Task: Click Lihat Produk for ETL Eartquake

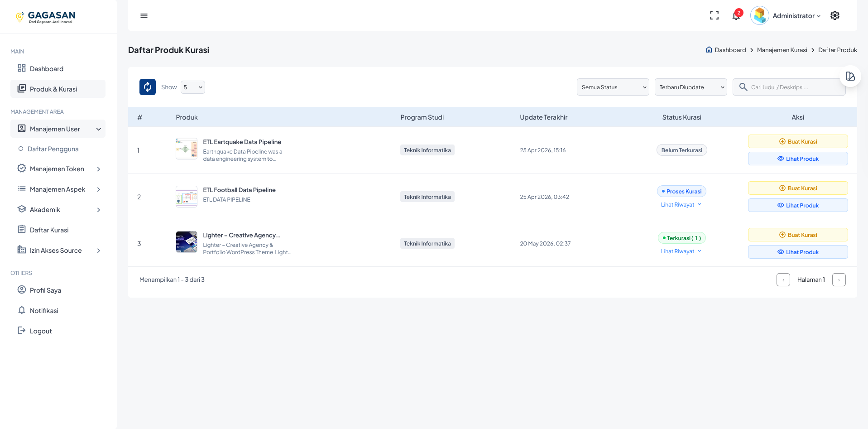Action: 798,159
